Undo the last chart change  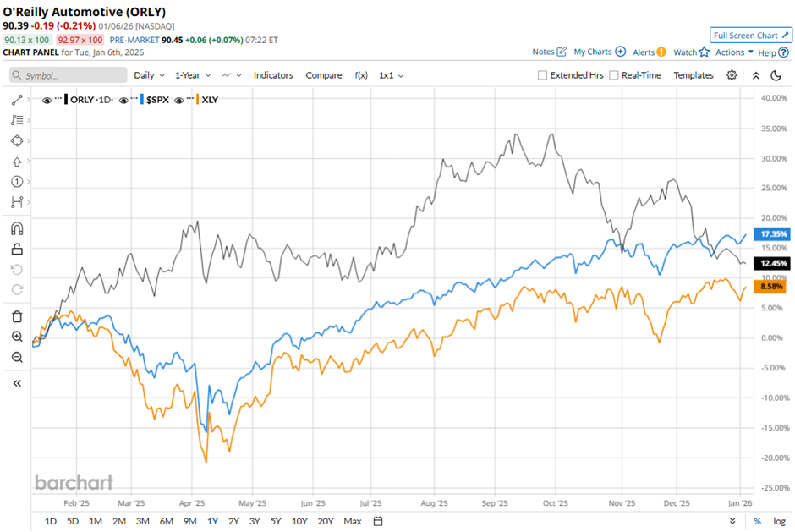click(x=17, y=269)
